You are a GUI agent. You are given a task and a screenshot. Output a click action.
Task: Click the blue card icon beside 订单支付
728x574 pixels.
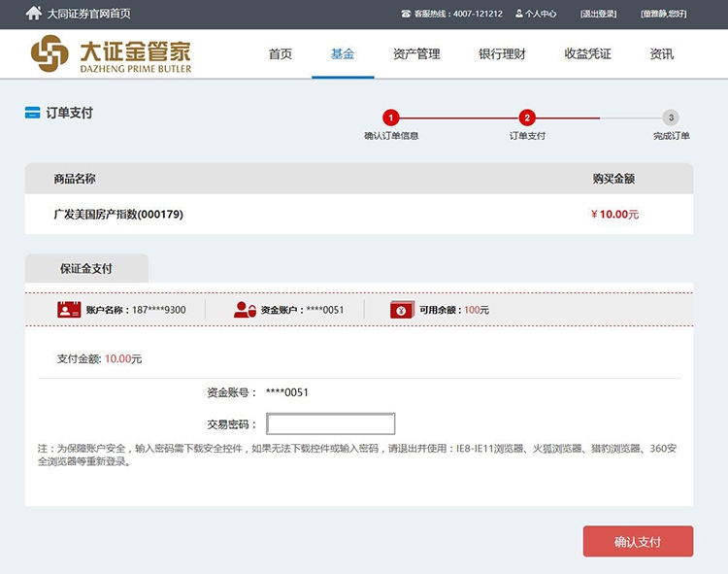pyautogui.click(x=32, y=113)
